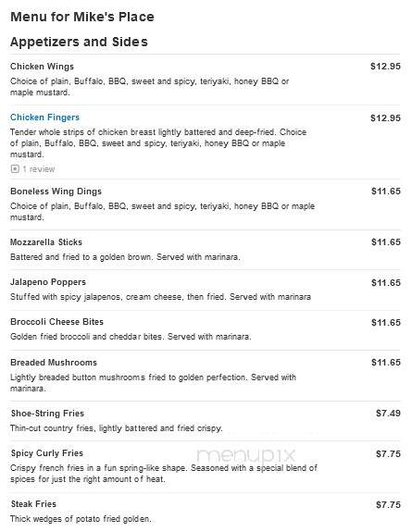Click the Steak Fries $7.75 price
The width and height of the screenshot is (412, 532).
click(x=388, y=505)
